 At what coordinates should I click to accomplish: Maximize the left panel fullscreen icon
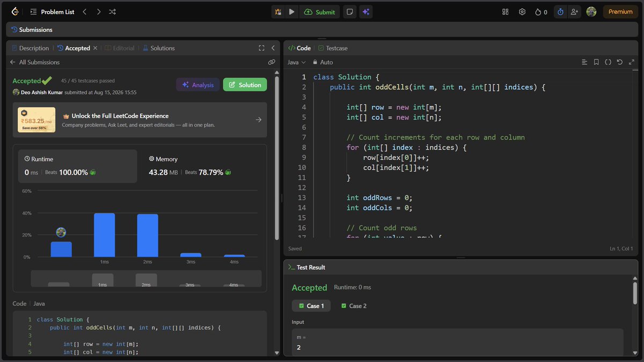tap(261, 48)
